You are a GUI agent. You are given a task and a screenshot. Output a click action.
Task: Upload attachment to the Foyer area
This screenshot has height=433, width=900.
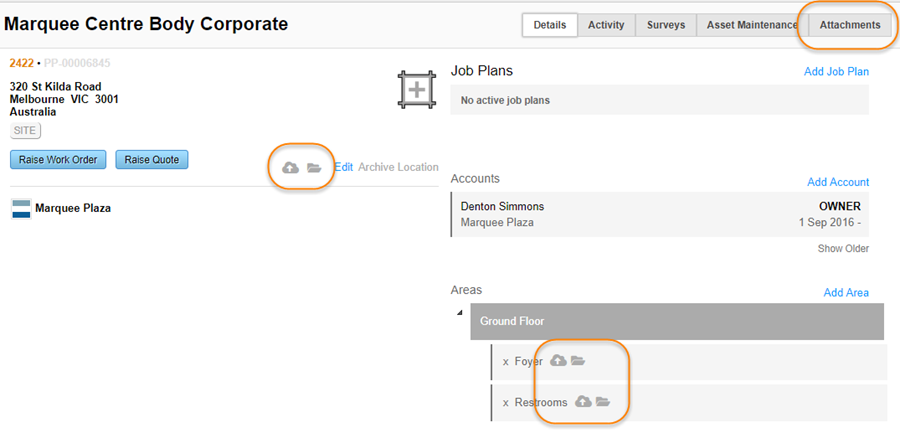coord(559,360)
